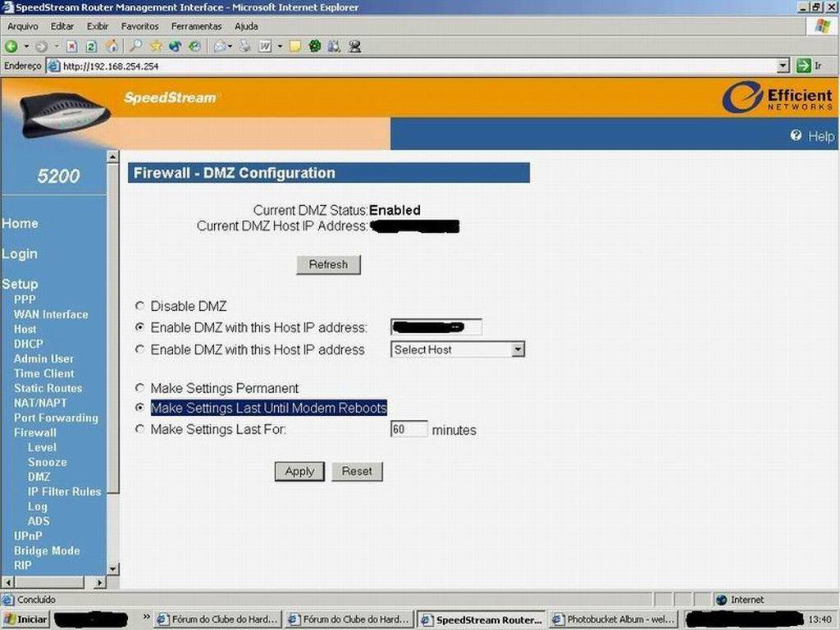Open the Bridge Mode sidebar link
This screenshot has width=840, height=630.
click(47, 550)
